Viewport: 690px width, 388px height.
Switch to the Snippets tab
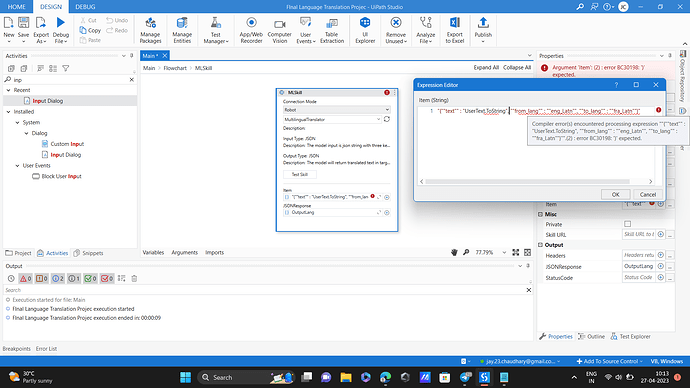point(88,253)
